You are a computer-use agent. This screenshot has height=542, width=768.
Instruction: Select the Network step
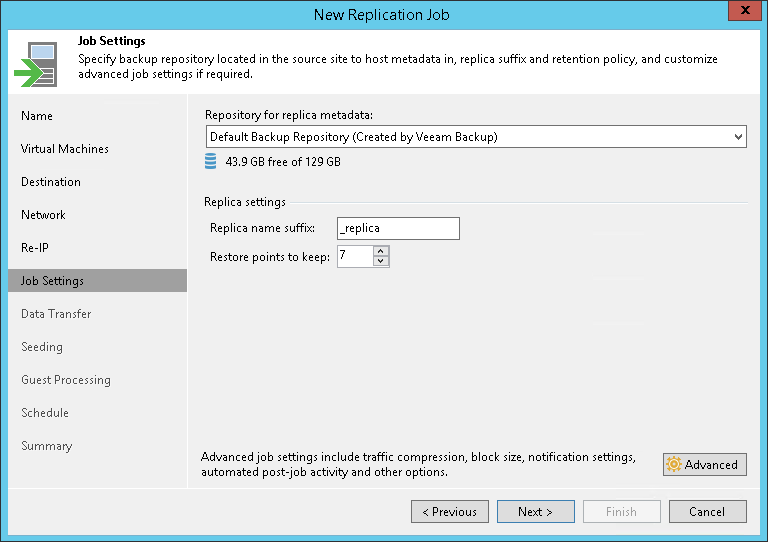point(43,215)
